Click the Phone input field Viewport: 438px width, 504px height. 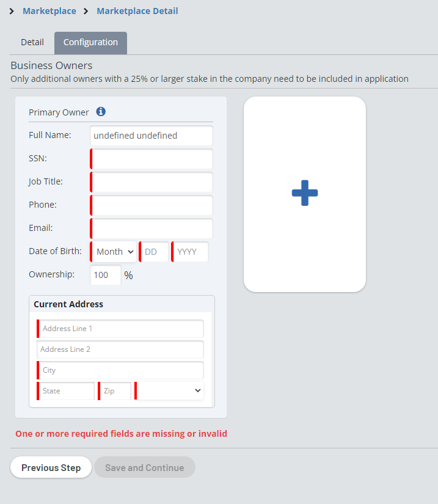[x=151, y=205]
